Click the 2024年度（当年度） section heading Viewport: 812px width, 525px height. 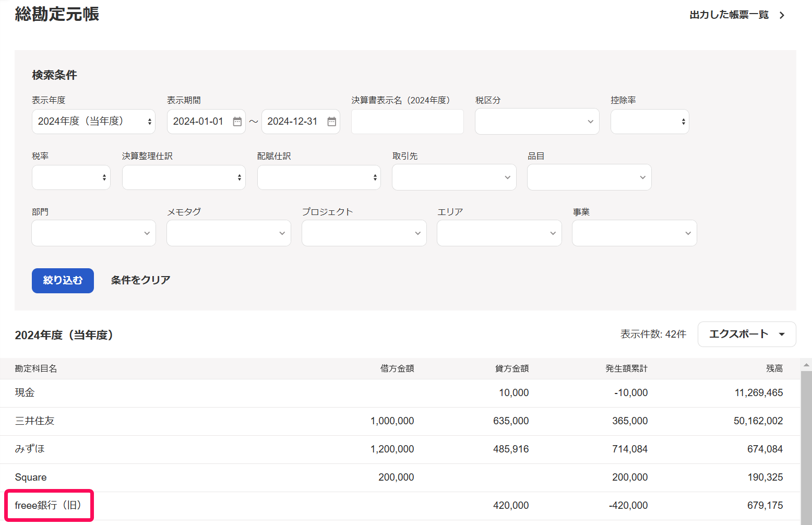click(64, 335)
